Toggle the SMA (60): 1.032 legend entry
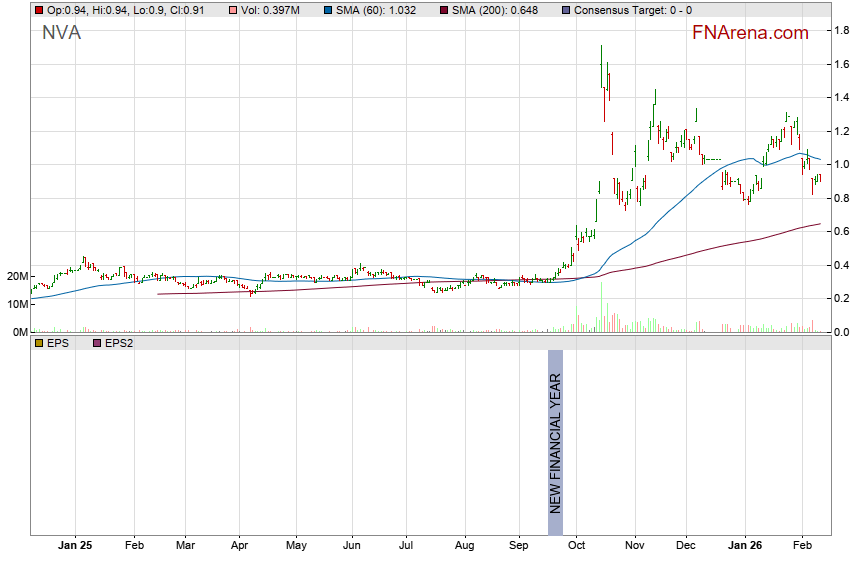Image resolution: width=859 pixels, height=566 pixels. click(x=376, y=10)
